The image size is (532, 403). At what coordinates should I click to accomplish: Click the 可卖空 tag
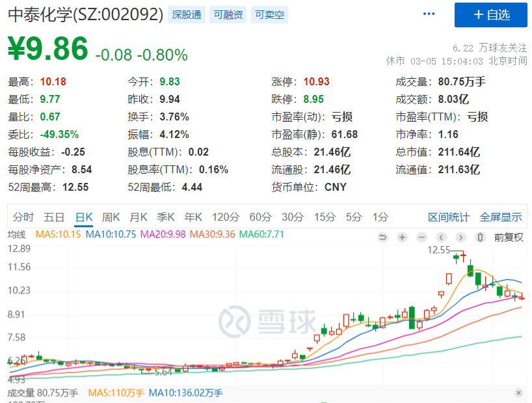[x=269, y=14]
